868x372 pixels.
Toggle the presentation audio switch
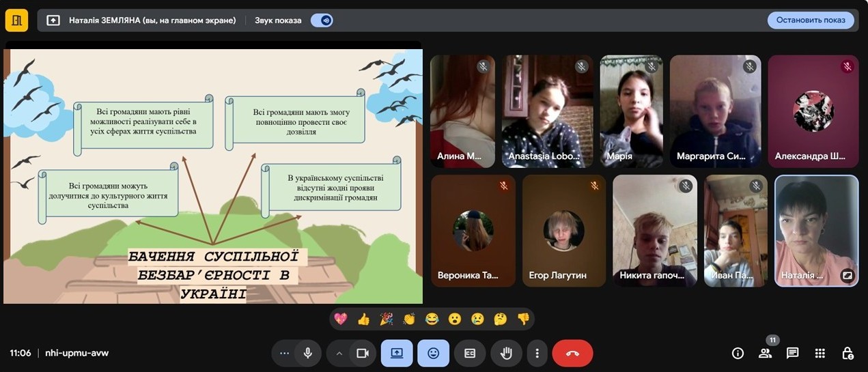(x=322, y=20)
